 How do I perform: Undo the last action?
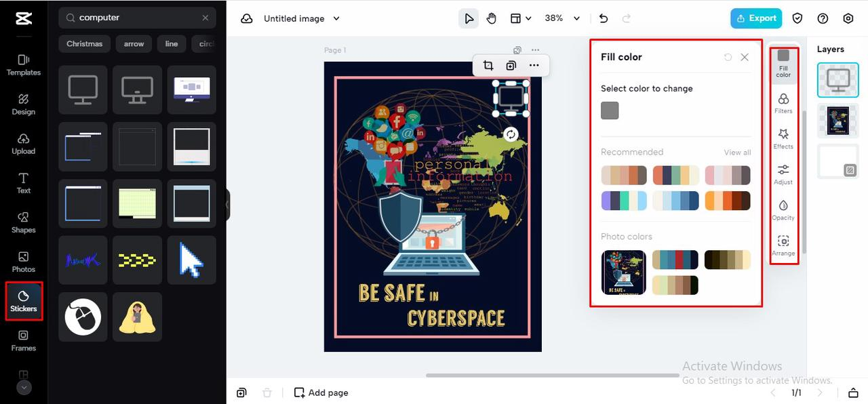tap(604, 18)
